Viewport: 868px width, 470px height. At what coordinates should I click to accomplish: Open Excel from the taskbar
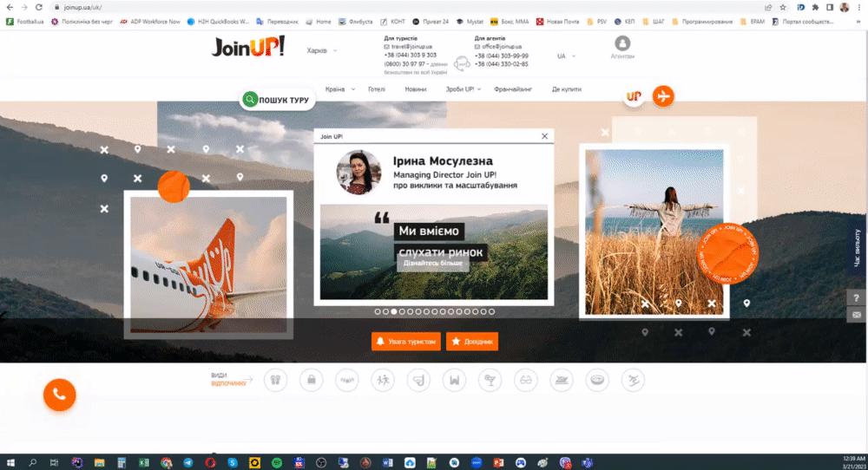click(x=144, y=463)
